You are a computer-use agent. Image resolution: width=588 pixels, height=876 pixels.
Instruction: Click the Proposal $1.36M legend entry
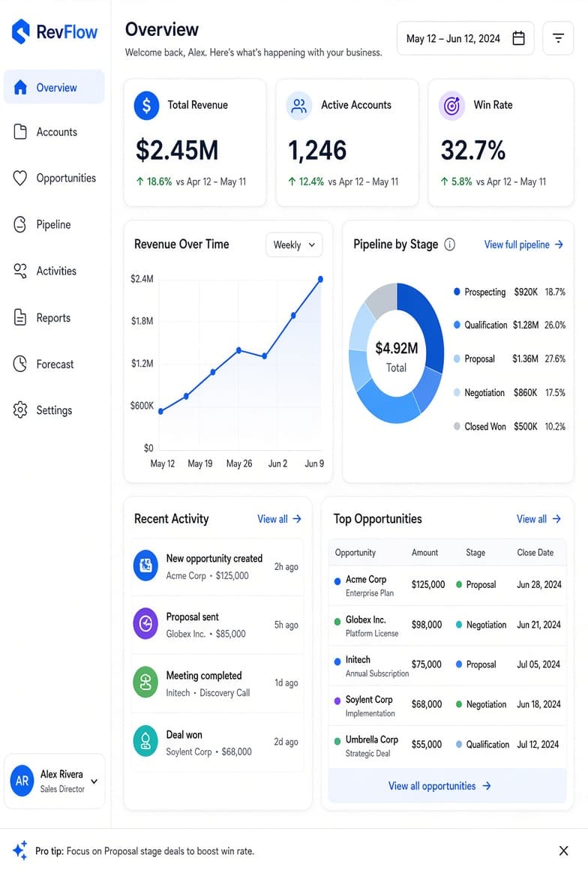[x=509, y=358]
